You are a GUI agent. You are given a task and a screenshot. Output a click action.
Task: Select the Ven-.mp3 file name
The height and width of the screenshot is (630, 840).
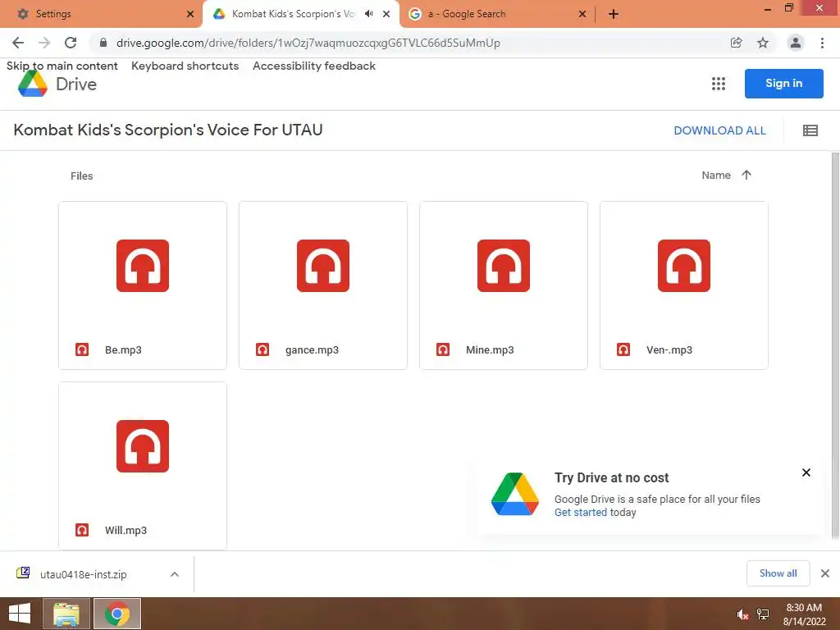coord(669,349)
